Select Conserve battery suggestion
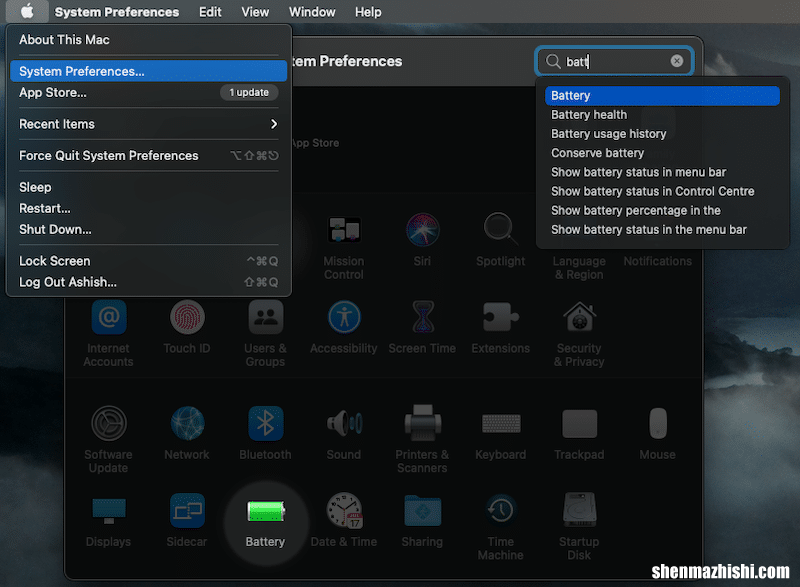Viewport: 800px width, 587px height. tap(662, 153)
